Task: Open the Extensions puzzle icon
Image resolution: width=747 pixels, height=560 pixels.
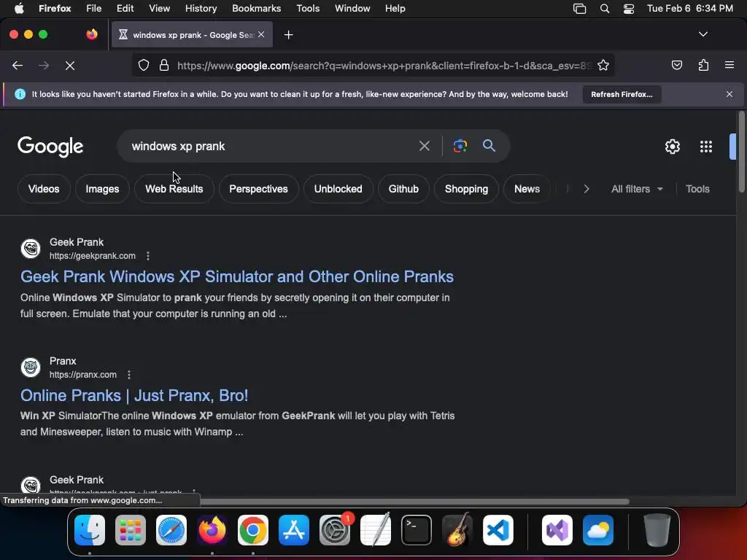Action: tap(703, 65)
